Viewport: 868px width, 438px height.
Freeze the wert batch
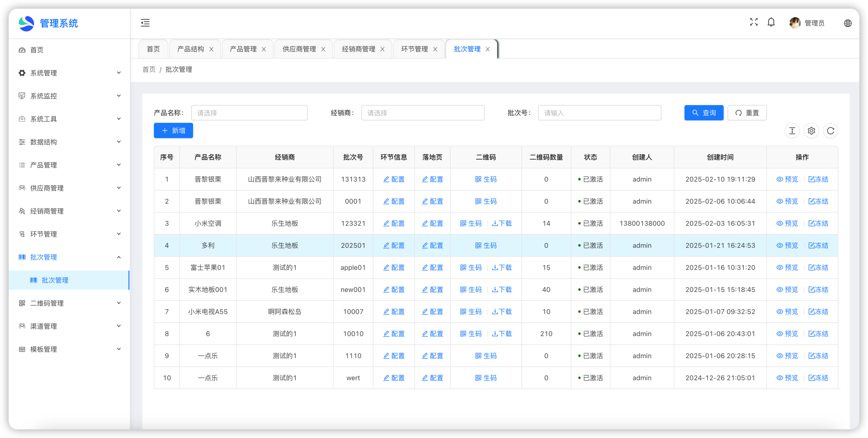tap(818, 378)
